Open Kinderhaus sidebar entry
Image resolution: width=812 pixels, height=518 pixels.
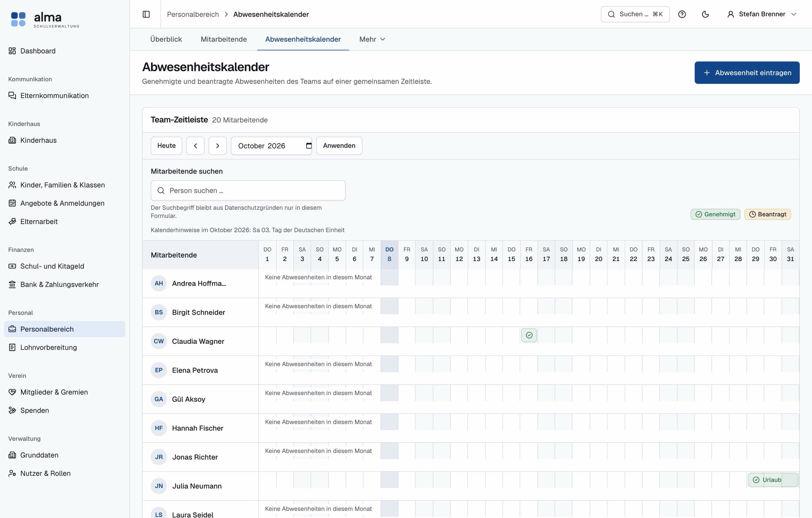coord(65,140)
